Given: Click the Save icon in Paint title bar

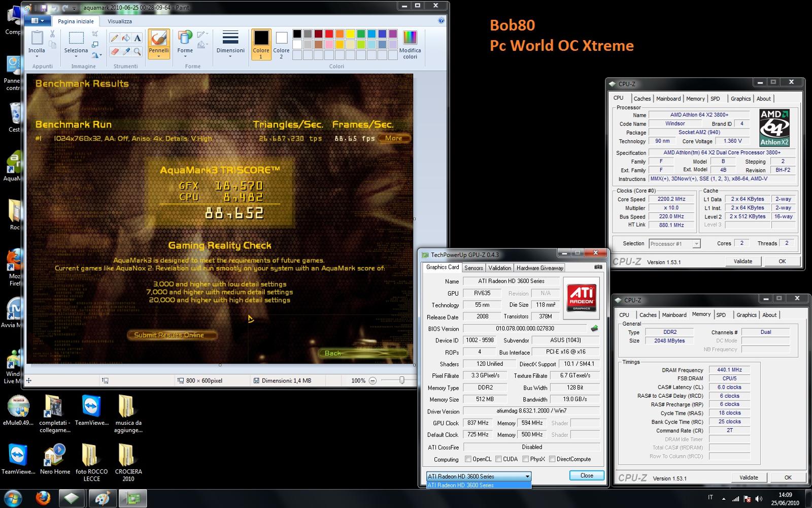Looking at the screenshot, I should pos(44,8).
